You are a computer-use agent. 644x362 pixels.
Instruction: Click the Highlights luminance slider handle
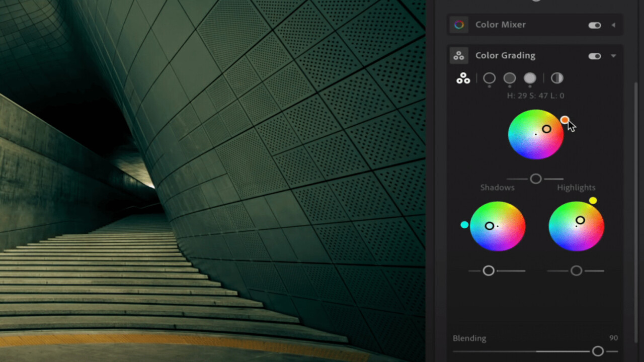point(576,271)
